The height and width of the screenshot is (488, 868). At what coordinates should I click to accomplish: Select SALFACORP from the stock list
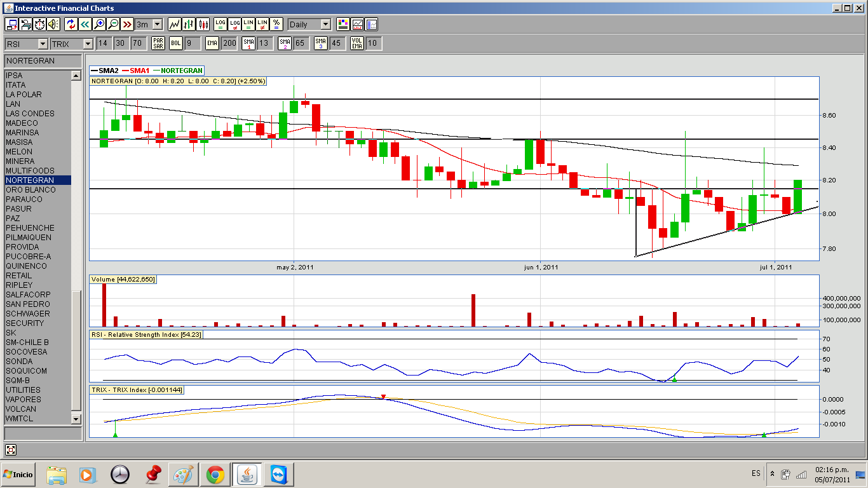click(x=27, y=295)
